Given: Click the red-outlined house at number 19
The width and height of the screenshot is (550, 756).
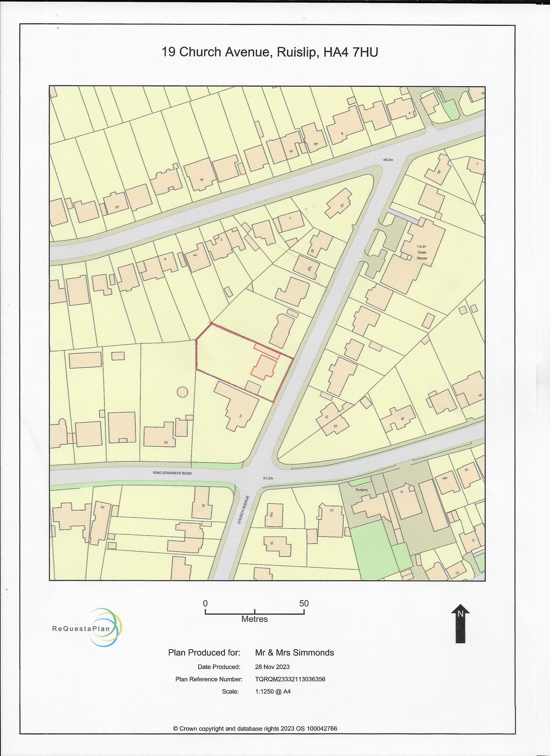Looking at the screenshot, I should click(264, 367).
